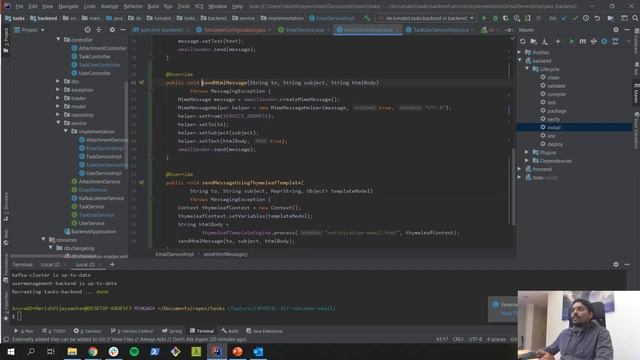Open run configuration dropdown

click(427, 18)
